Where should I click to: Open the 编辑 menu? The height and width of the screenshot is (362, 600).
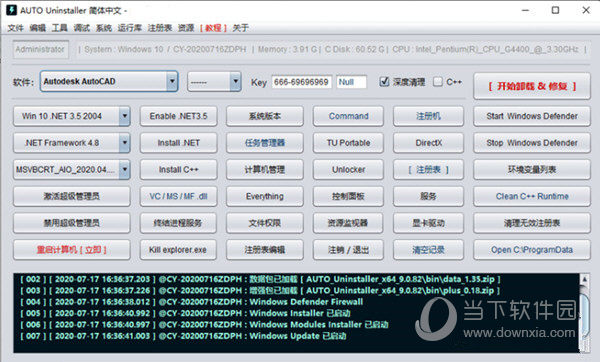pos(38,28)
